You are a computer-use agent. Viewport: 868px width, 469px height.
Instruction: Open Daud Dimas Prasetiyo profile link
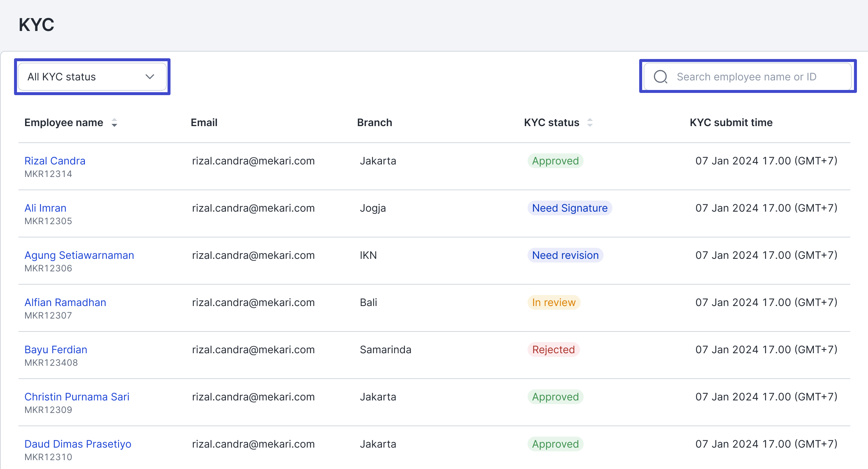click(78, 444)
